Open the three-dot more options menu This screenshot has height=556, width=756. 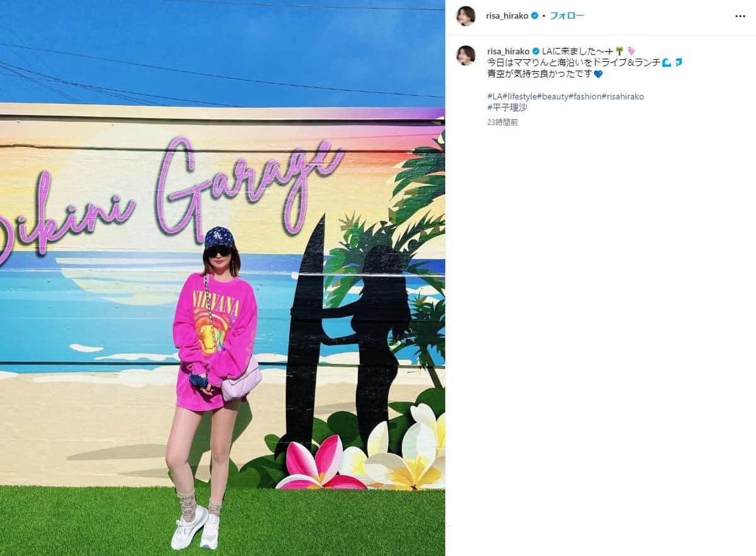coord(740,16)
